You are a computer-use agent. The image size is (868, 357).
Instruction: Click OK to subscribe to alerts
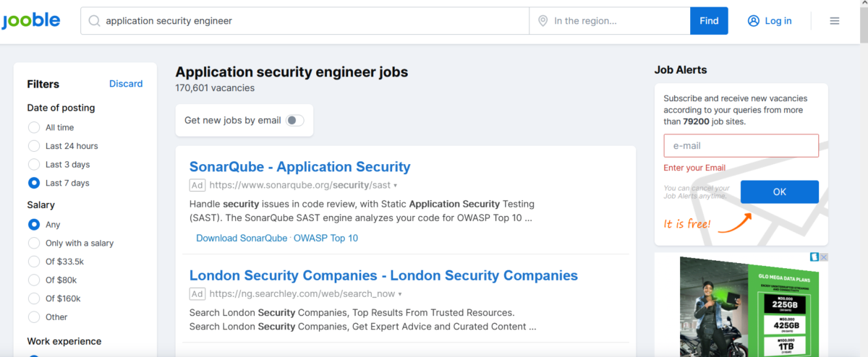coord(780,192)
